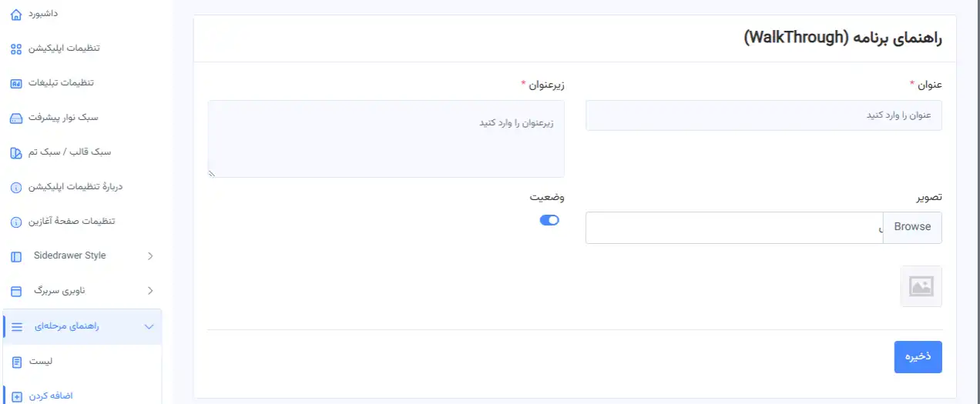Viewport: 980px width, 404px height.
Task: Click the progress bar style icon
Action: point(16,119)
